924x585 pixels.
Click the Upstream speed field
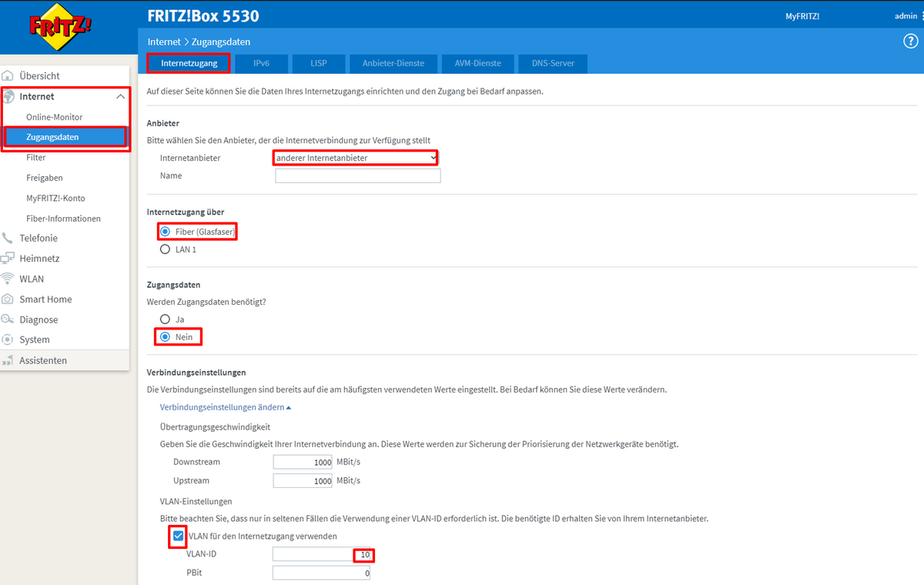click(x=303, y=480)
